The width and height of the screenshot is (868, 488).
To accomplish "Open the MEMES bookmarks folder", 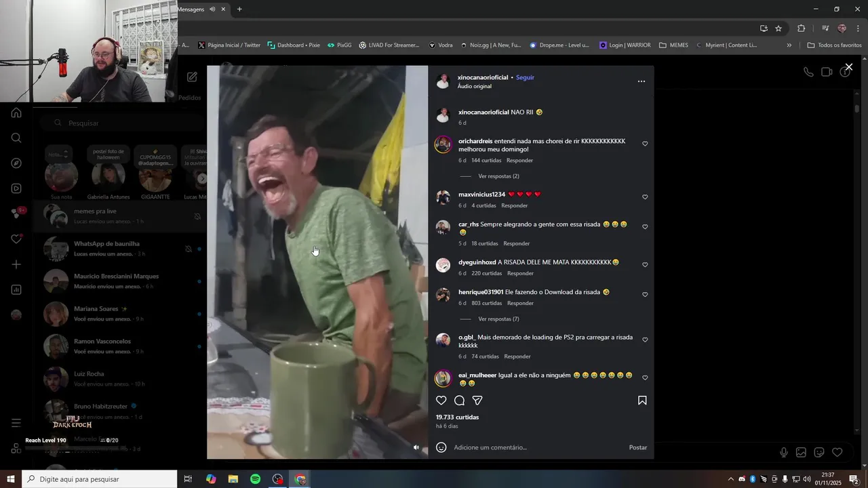I will point(673,45).
